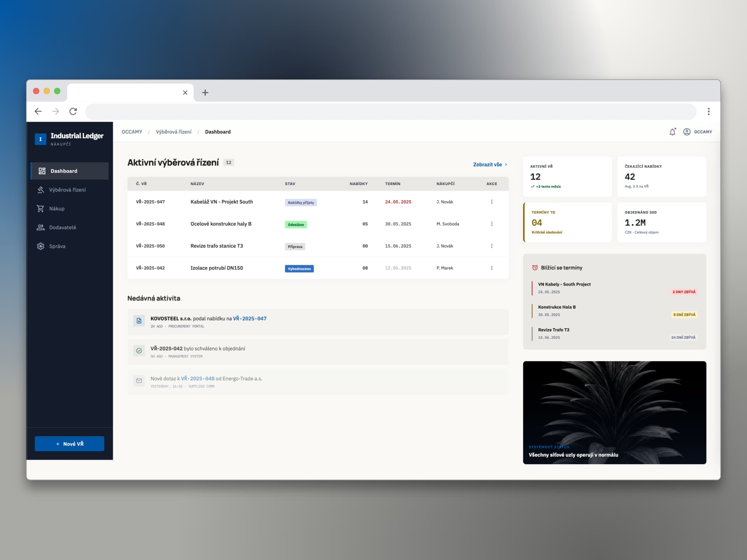
Task: Click the browser reload button
Action: [73, 111]
